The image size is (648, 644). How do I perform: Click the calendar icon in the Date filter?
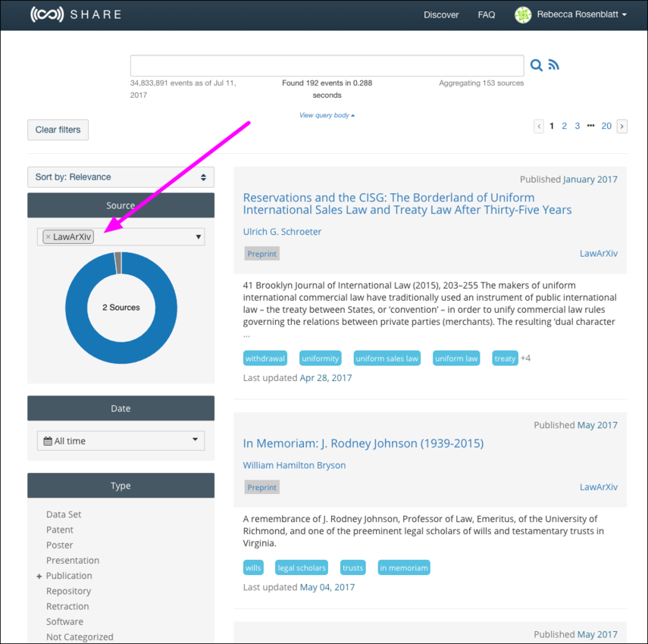(x=48, y=441)
